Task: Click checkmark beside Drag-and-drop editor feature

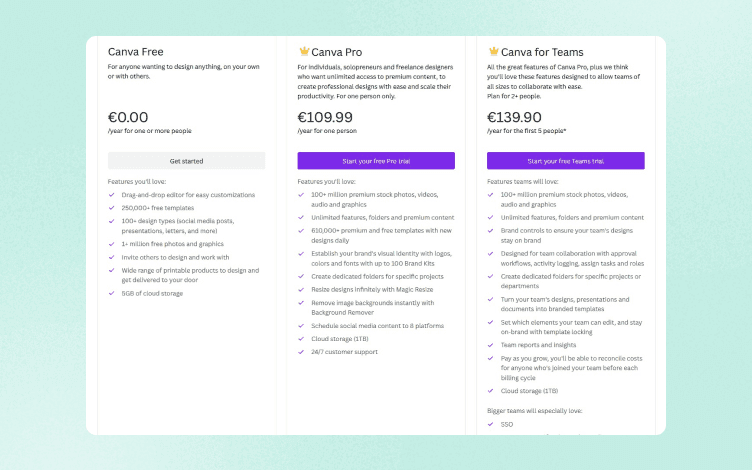Action: pos(112,195)
